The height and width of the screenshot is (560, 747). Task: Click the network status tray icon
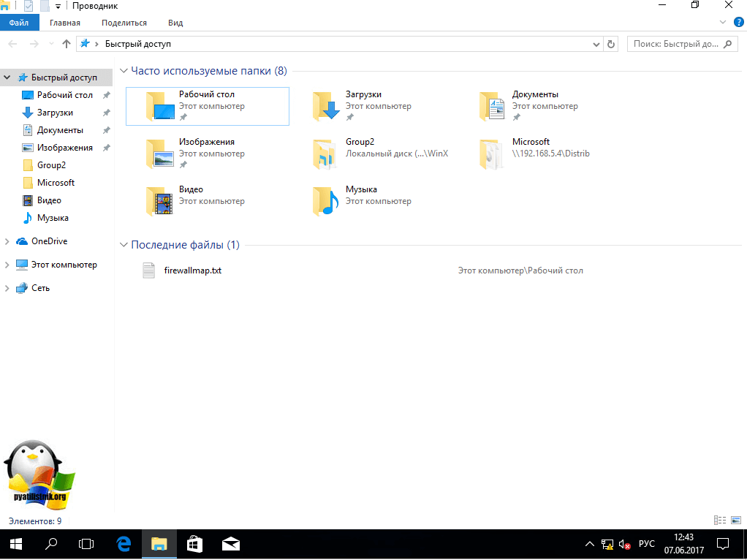click(607, 544)
